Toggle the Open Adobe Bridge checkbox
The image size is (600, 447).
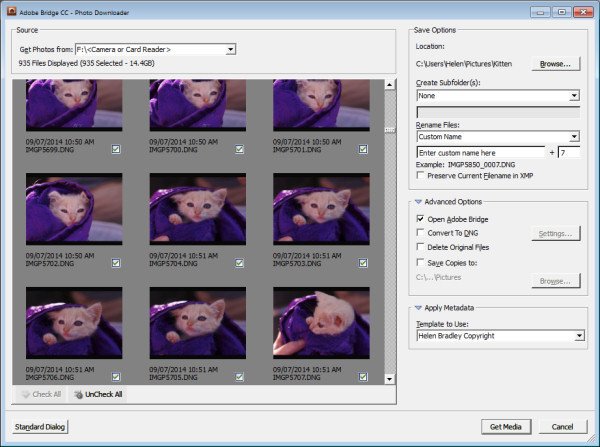[x=420, y=218]
